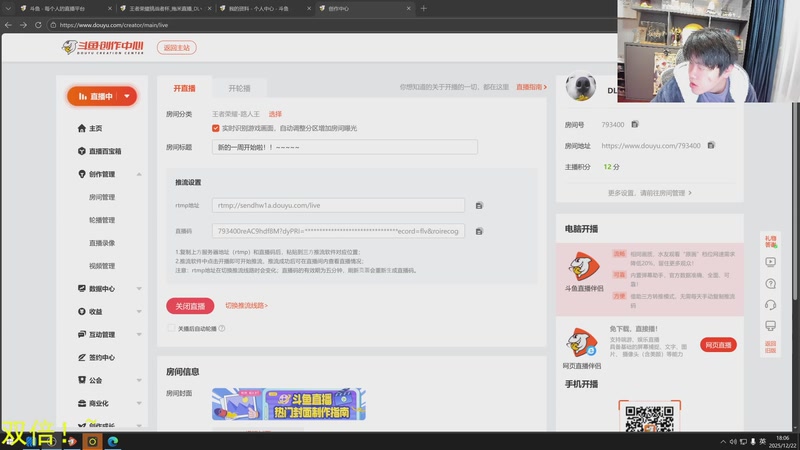Open the 直播中 status dropdown arrow
Screen dimensions: 800x450
tap(127, 96)
